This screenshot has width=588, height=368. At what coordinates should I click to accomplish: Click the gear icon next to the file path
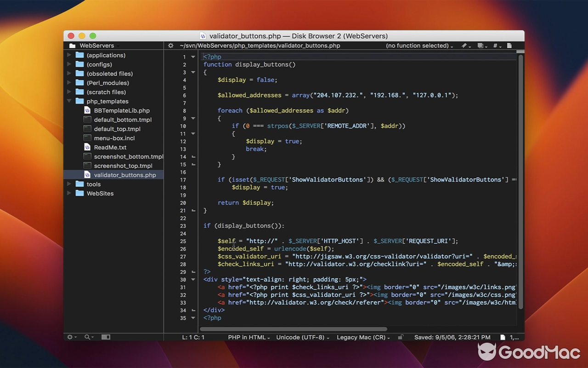pyautogui.click(x=170, y=46)
